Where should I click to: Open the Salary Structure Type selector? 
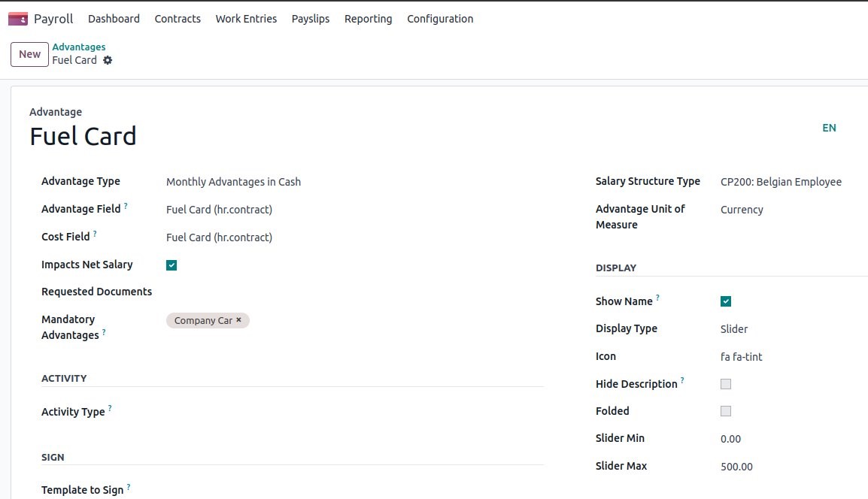(781, 181)
